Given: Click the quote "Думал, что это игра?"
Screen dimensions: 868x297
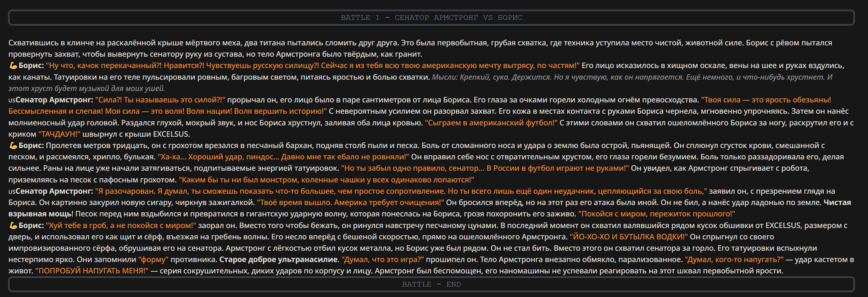Looking at the screenshot, I should (382, 260).
